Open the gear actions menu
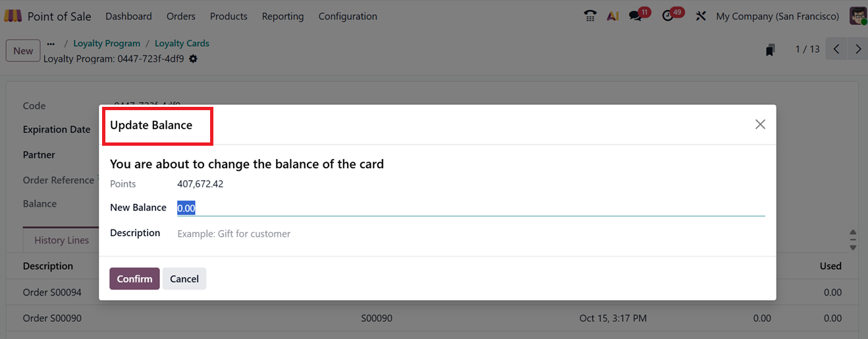The image size is (868, 339). (193, 59)
